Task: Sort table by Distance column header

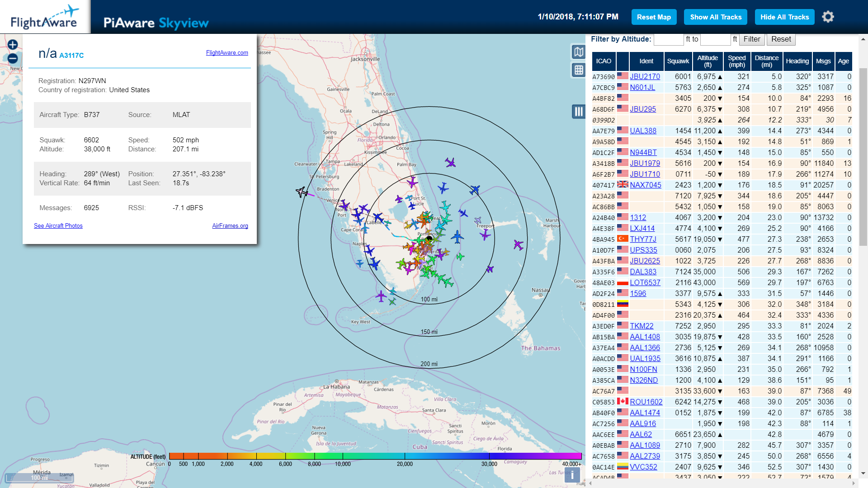Action: point(766,61)
